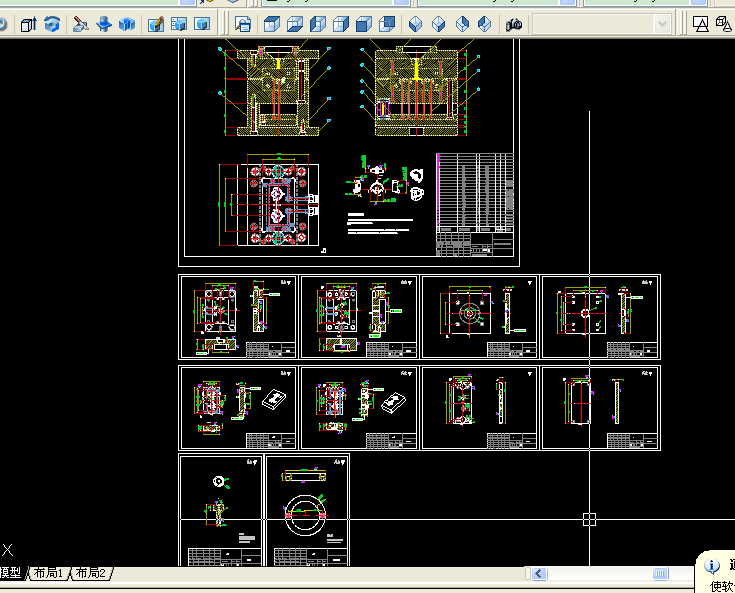Select the sheet with large ring part

(308, 510)
